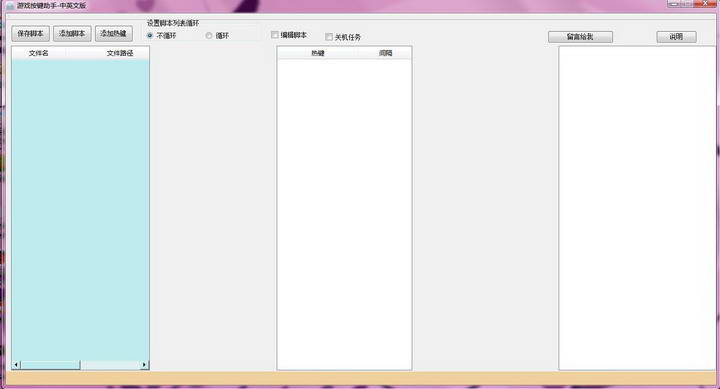Click the file list's left scroll arrow
Screen dimensions: 720x389
[16, 365]
